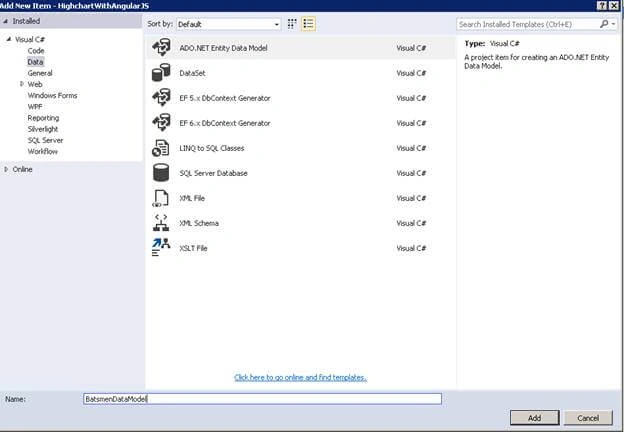Collapse the Visual C# tree node
This screenshot has height=432, width=624.
[x=9, y=39]
